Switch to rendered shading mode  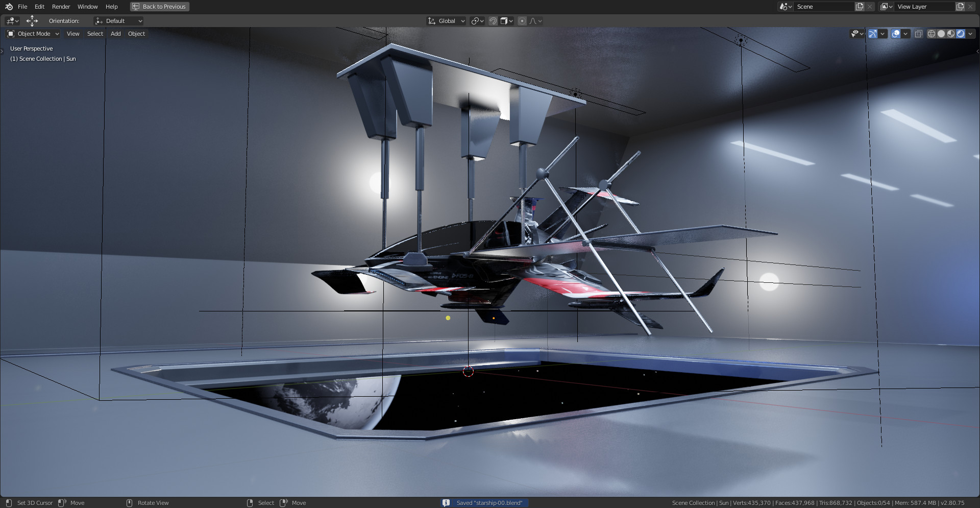click(961, 34)
